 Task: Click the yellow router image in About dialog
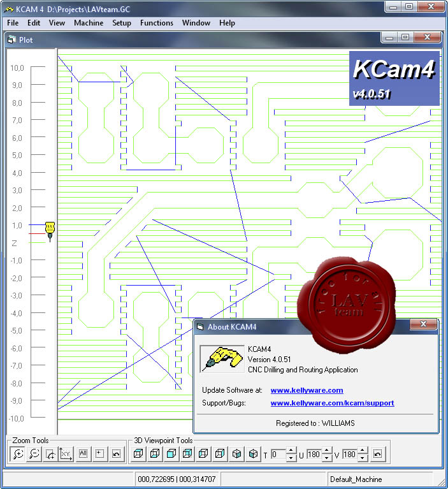coord(222,359)
